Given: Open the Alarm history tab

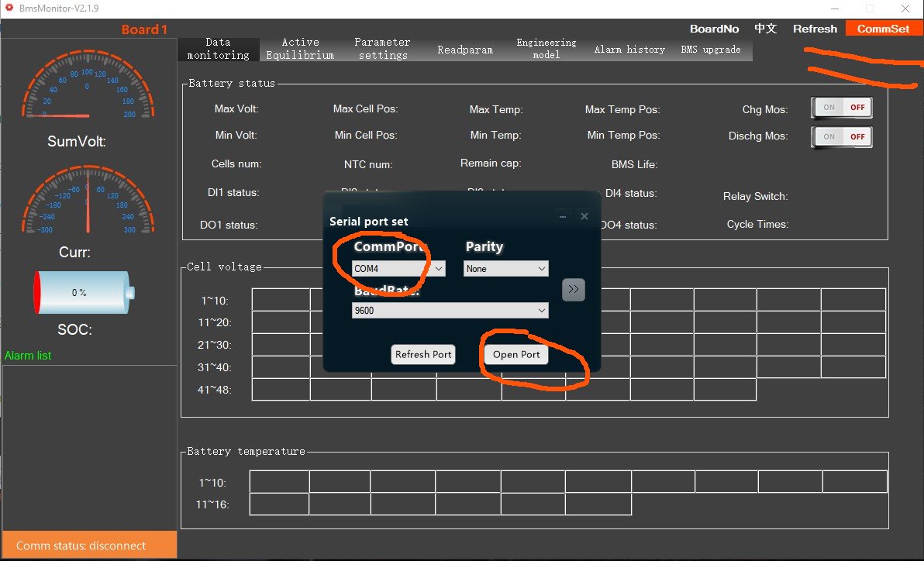Looking at the screenshot, I should click(629, 49).
